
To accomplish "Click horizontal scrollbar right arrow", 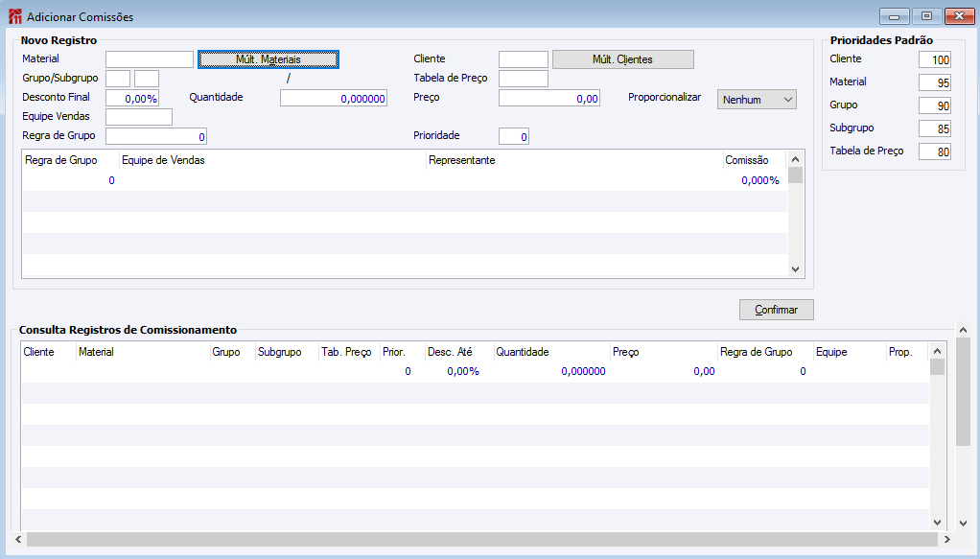I will coord(946,539).
